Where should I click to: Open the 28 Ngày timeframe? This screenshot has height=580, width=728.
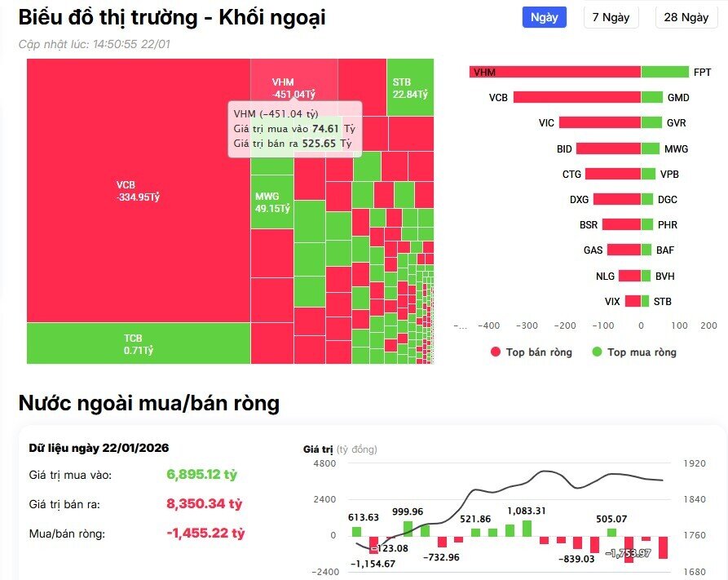(685, 17)
